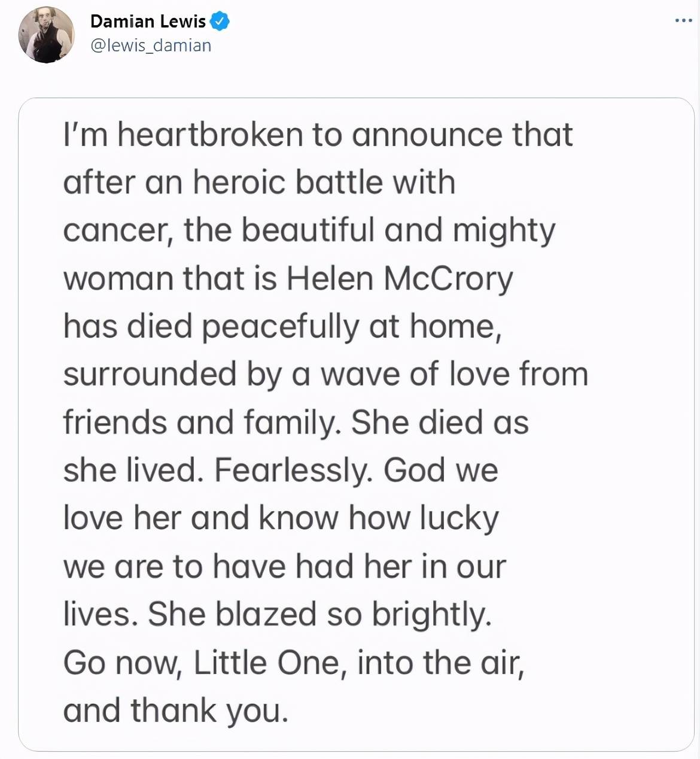Click the line starting "I'm heartbroken to announce"
Image resolution: width=700 pixels, height=759 pixels.
tap(318, 134)
